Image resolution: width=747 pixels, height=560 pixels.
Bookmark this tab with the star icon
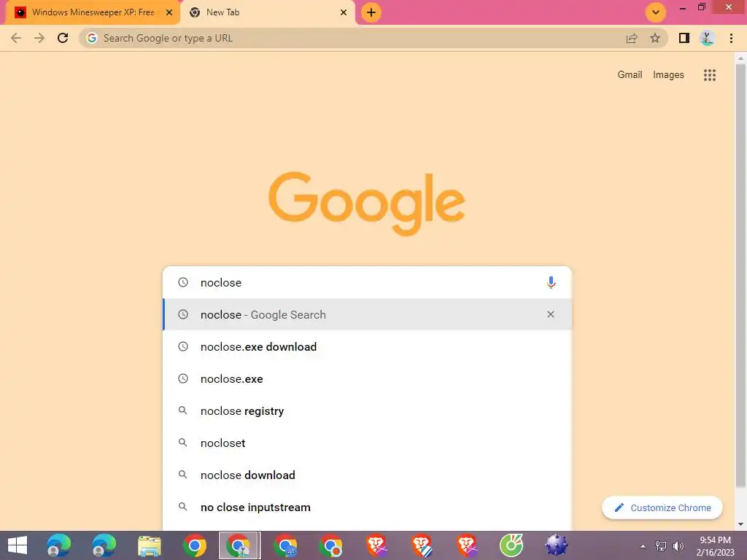coord(655,38)
